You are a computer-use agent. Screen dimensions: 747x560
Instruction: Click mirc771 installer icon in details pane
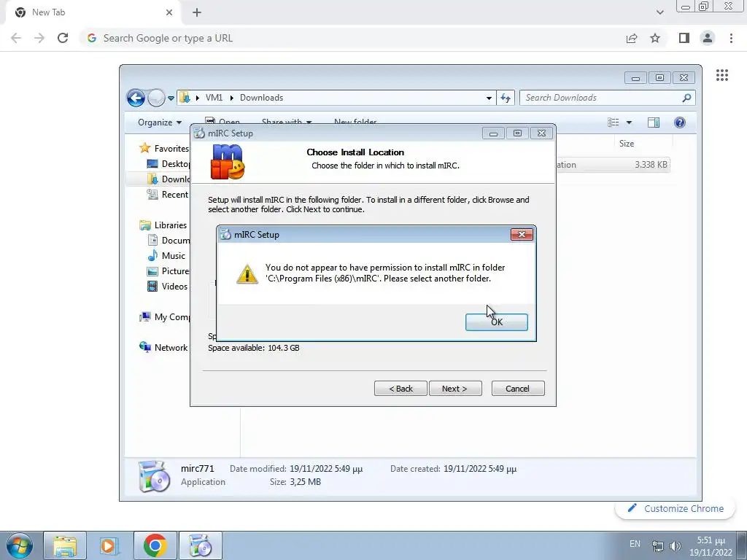point(154,475)
